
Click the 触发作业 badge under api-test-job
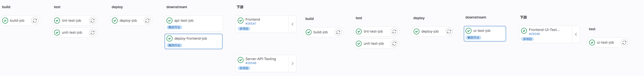[x=174, y=27]
